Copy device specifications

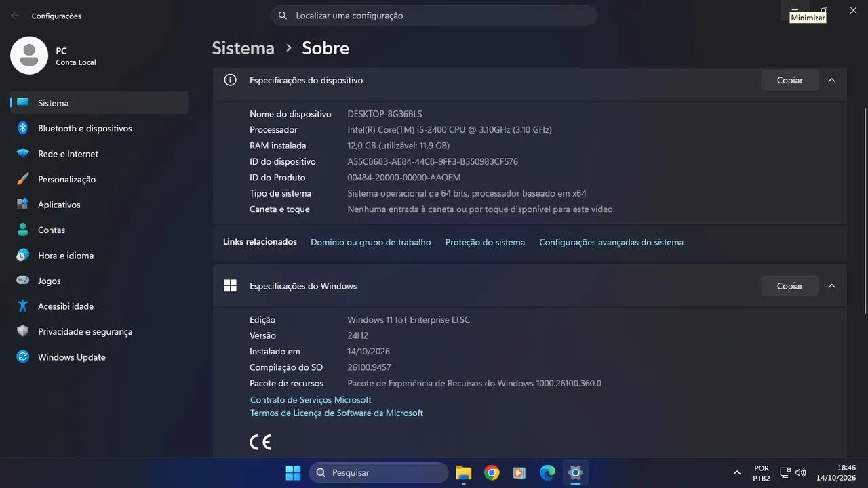coord(789,80)
